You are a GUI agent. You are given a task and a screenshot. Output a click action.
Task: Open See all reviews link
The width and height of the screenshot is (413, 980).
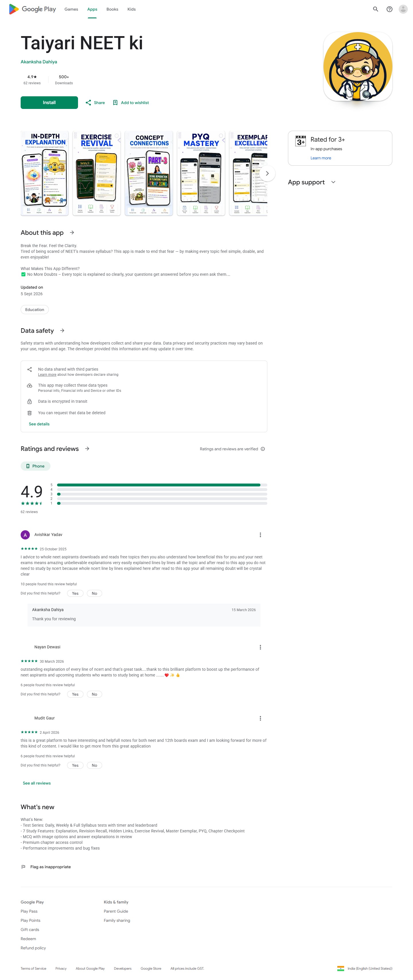tap(36, 783)
